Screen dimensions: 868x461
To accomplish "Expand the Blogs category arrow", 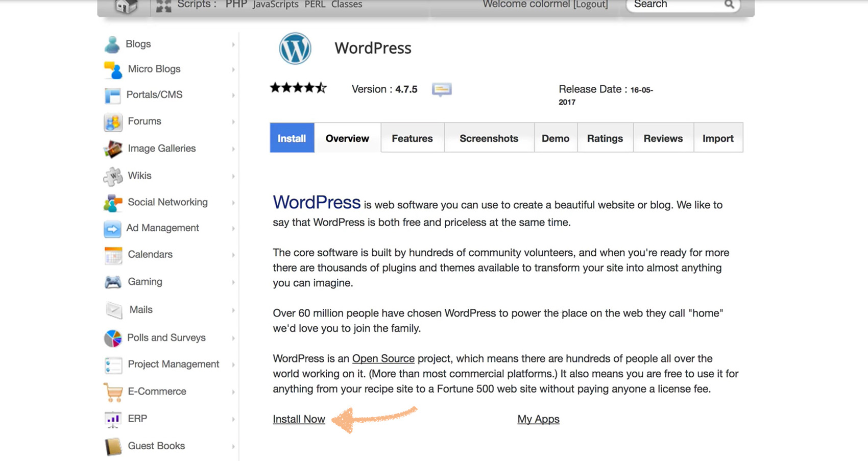I will point(233,45).
